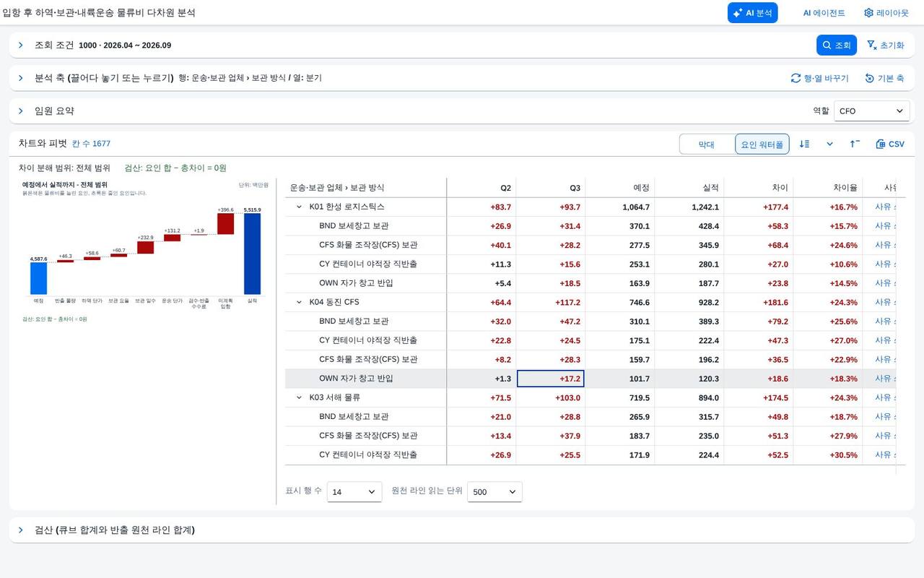Click the 1,242.1 실적 cell for K01
This screenshot has height=578, width=924.
(689, 207)
